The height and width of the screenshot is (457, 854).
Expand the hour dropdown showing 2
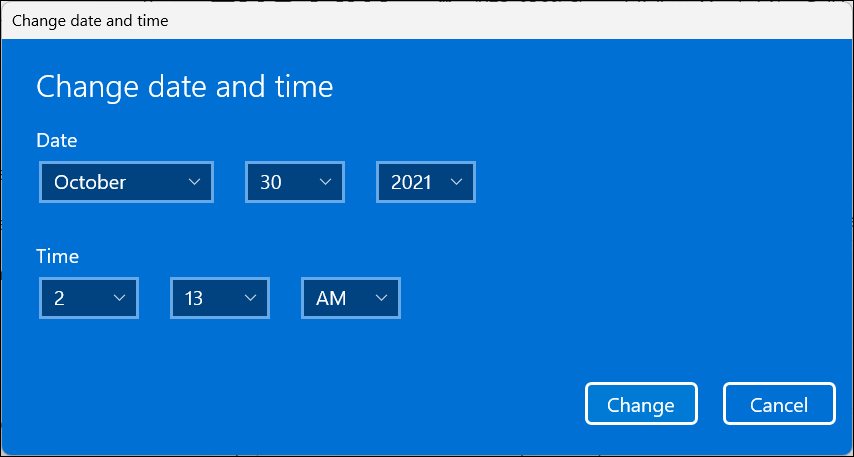[88, 298]
